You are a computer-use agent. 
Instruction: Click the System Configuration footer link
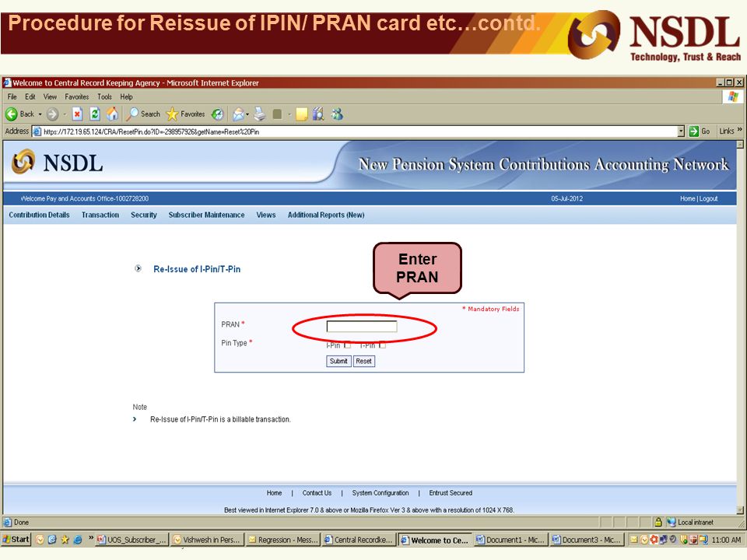coord(381,493)
